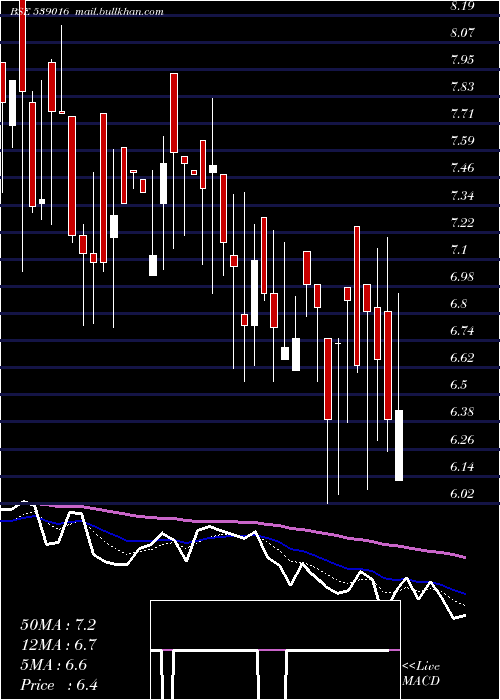This screenshot has width=500, height=700.
Task: Click the 7.95 price axis label
Action: coord(463,59)
